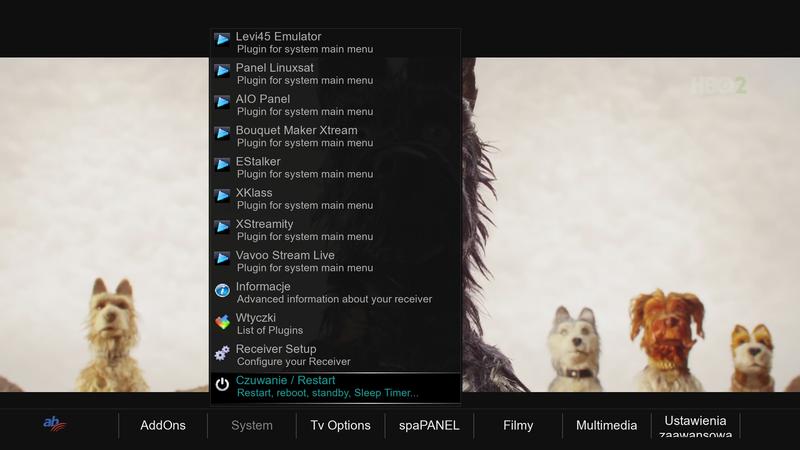The width and height of the screenshot is (800, 450).
Task: Click the XStreamity play icon
Action: point(222,227)
